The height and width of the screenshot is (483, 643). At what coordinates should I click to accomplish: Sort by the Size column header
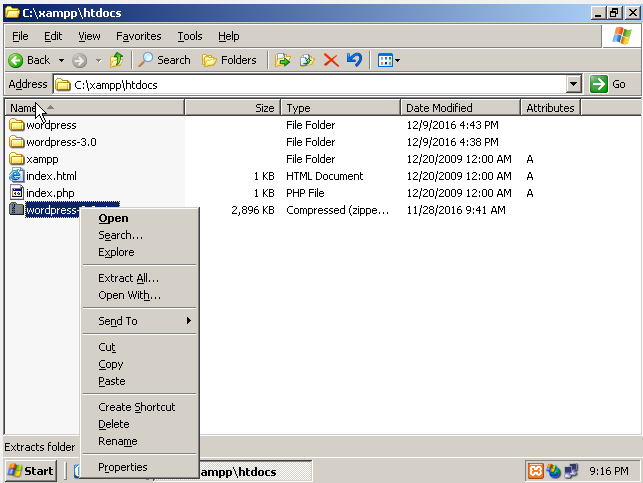click(x=233, y=108)
